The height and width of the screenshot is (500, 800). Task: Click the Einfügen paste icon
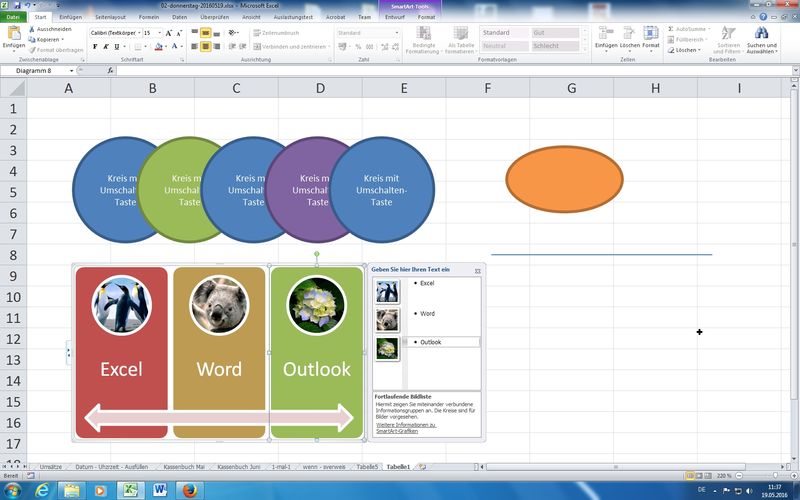(14, 36)
